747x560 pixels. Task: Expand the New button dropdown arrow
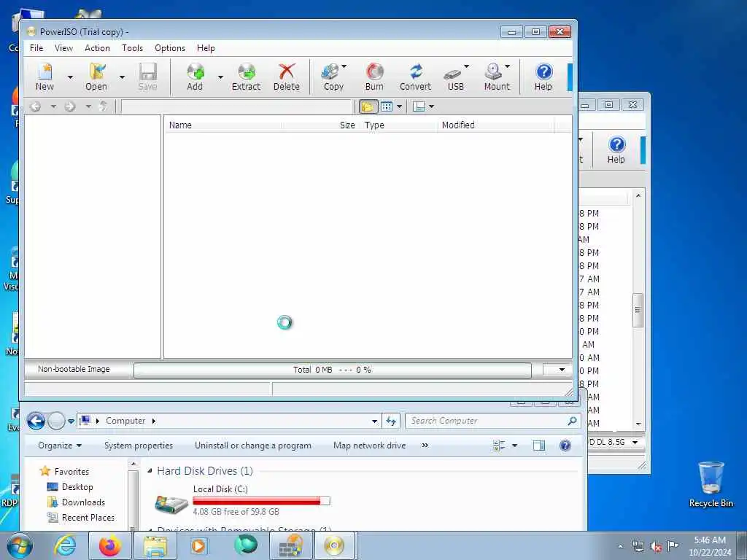coord(71,77)
